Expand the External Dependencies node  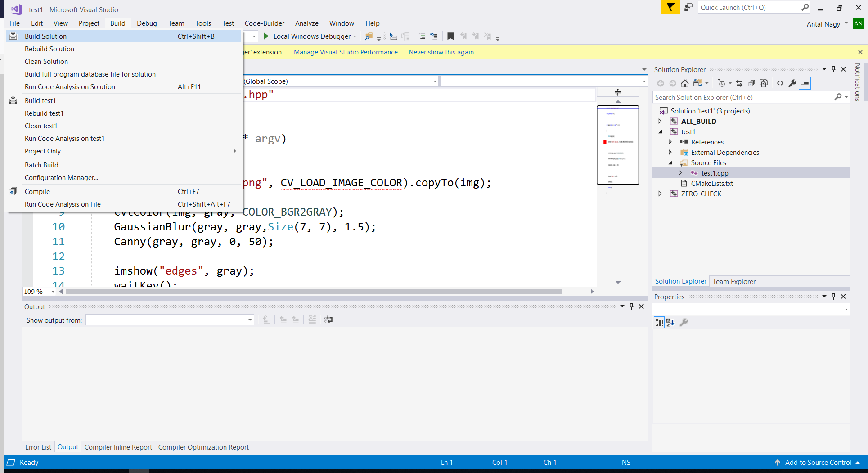click(x=670, y=152)
